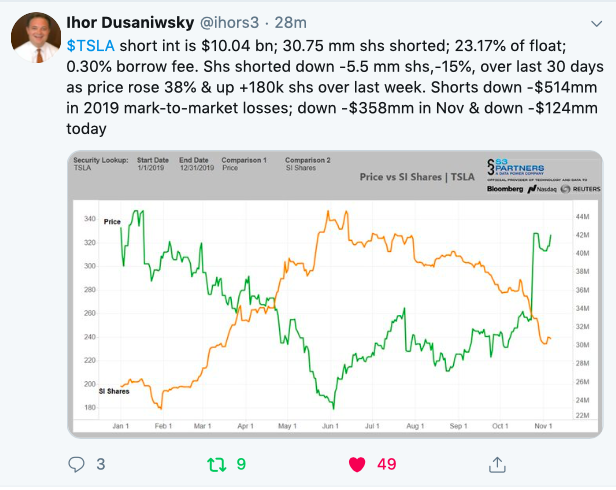Click the Ihor Dusaniwsky display name
Screen dimensions: 616x490
tap(129, 22)
